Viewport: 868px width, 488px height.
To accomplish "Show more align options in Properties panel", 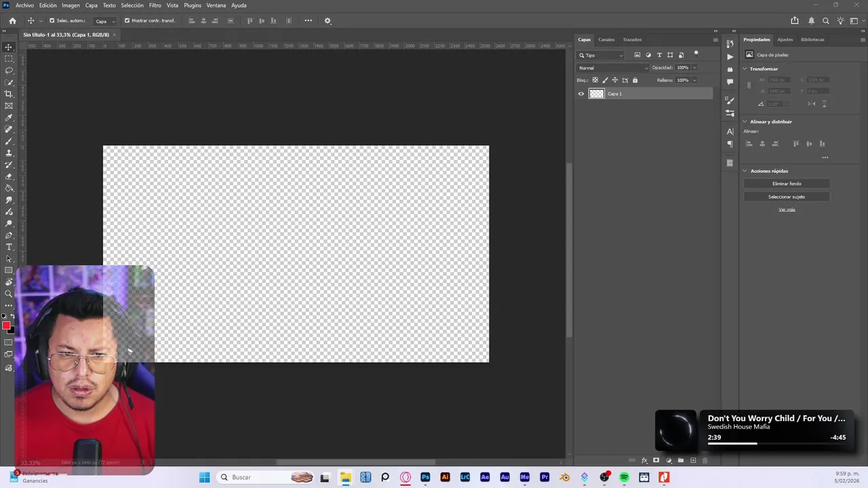I will pyautogui.click(x=825, y=157).
